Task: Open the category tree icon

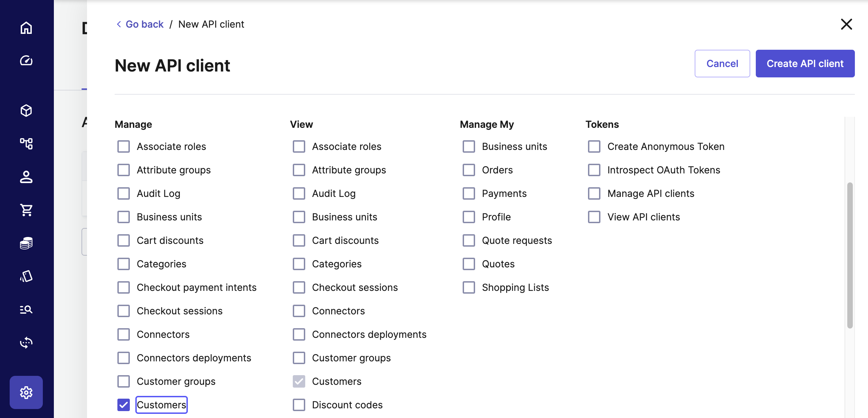Action: tap(26, 144)
